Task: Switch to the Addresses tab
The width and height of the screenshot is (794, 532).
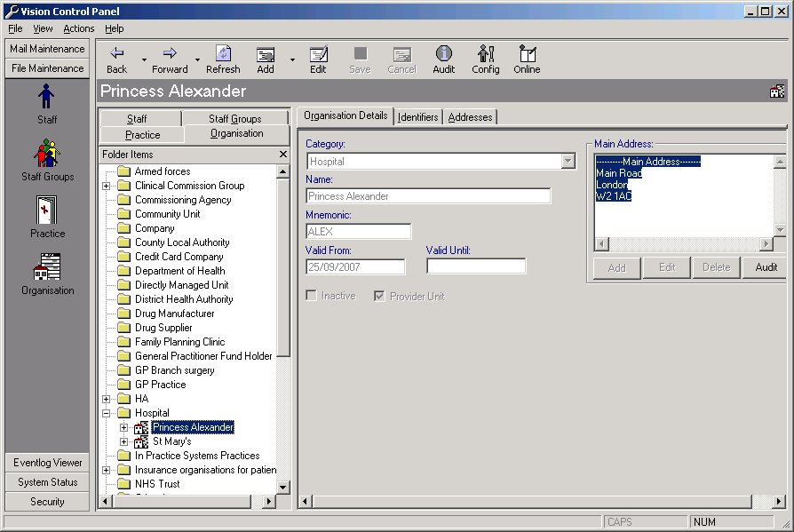Action: [471, 117]
